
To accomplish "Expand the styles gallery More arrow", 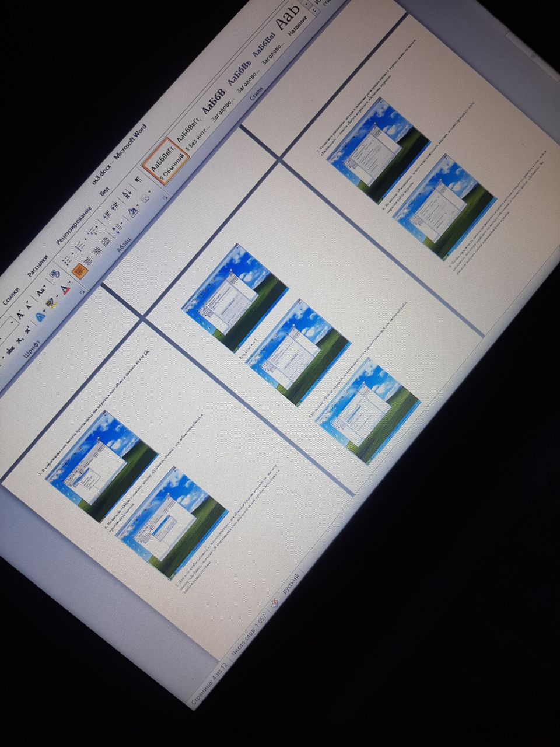I will coord(314,11).
